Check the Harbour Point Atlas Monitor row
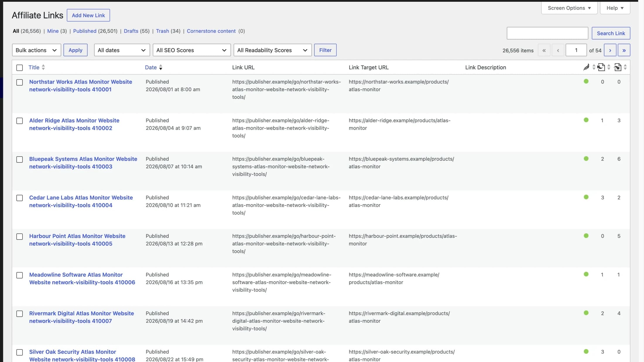Viewport: 644px width, 362px height. click(x=20, y=237)
